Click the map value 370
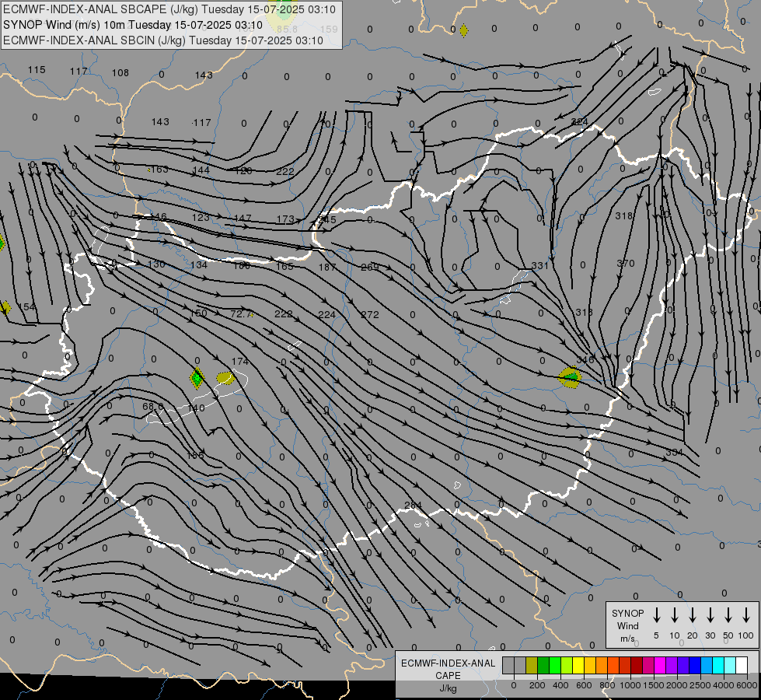 [626, 264]
